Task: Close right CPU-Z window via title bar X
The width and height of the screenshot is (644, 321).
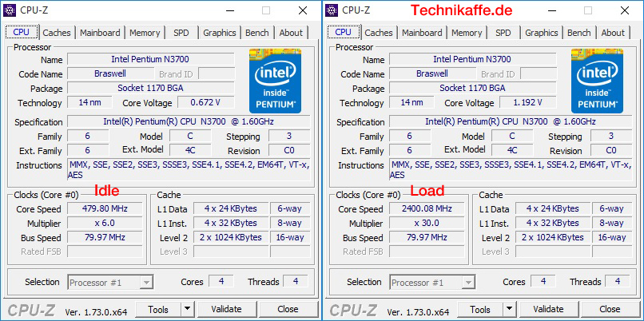Action: [625, 10]
